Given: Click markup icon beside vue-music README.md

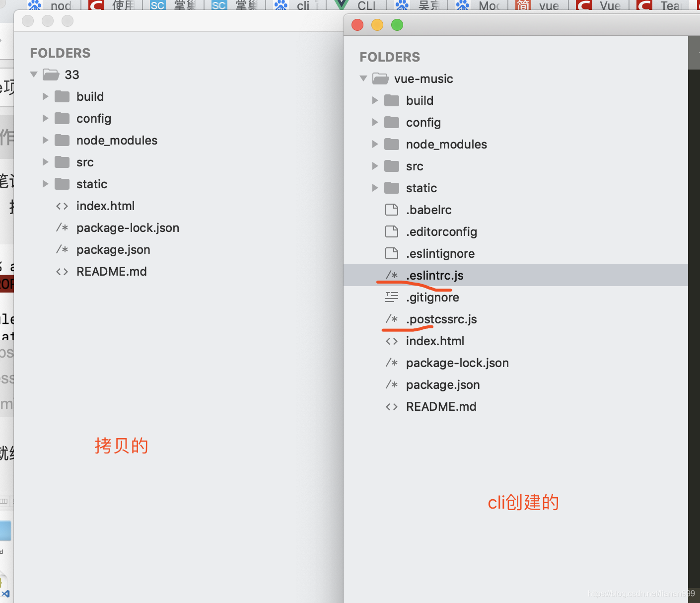Looking at the screenshot, I should click(x=392, y=407).
